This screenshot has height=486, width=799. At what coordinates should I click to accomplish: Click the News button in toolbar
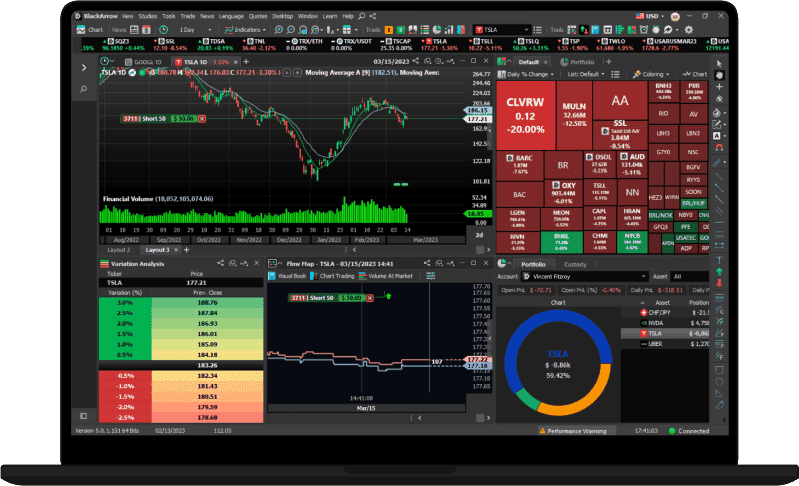tap(119, 30)
